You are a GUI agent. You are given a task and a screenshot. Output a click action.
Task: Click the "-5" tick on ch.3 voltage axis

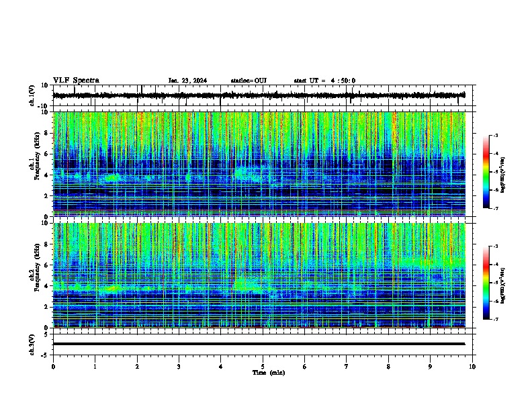tap(45, 355)
